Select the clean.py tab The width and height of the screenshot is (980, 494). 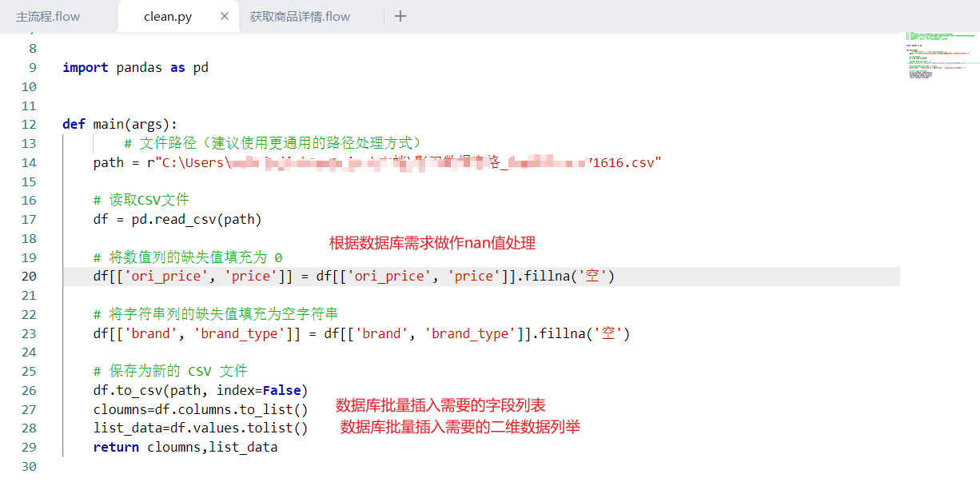coord(167,17)
